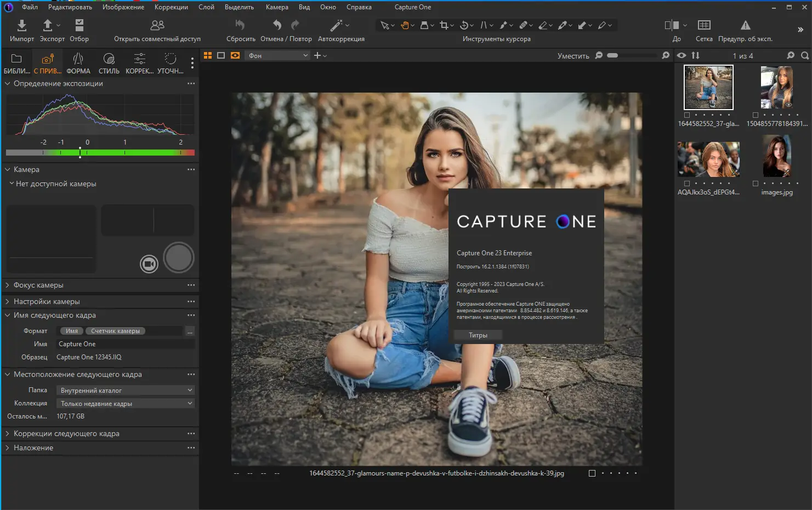Open the Фон background dropdown
The image size is (812, 510).
coord(278,55)
